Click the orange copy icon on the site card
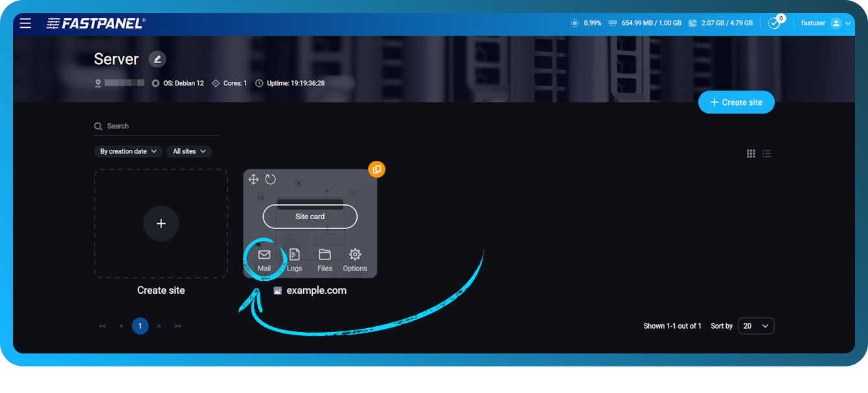Screen dimensions: 868x393 (377, 169)
